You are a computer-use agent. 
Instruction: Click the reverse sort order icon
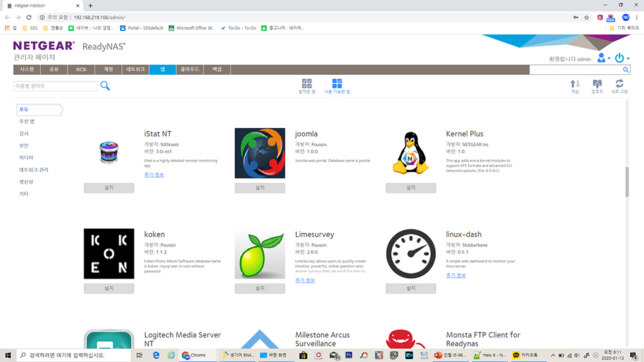pyautogui.click(x=575, y=84)
